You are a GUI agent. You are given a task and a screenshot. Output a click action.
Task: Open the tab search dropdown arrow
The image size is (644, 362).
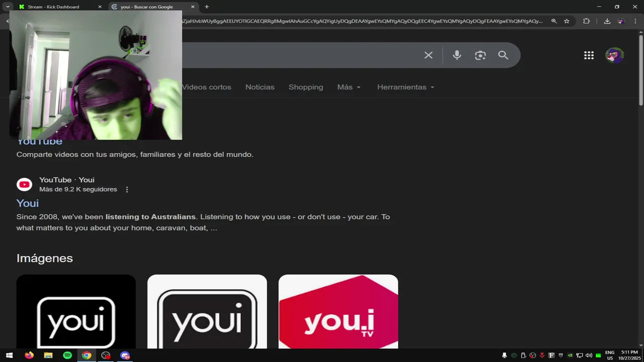[x=8, y=7]
